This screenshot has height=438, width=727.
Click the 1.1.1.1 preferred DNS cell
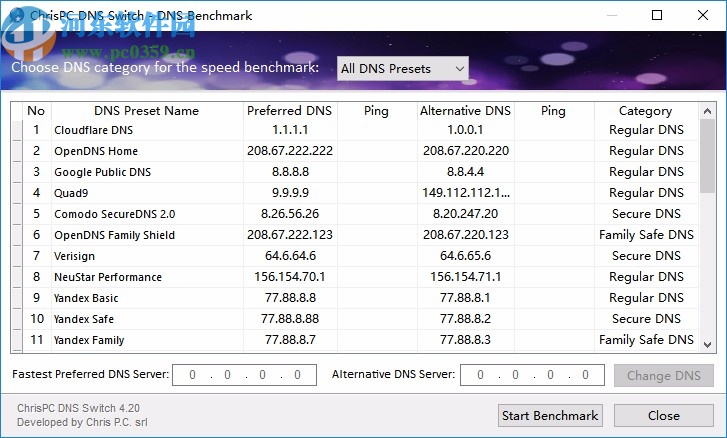pos(290,130)
